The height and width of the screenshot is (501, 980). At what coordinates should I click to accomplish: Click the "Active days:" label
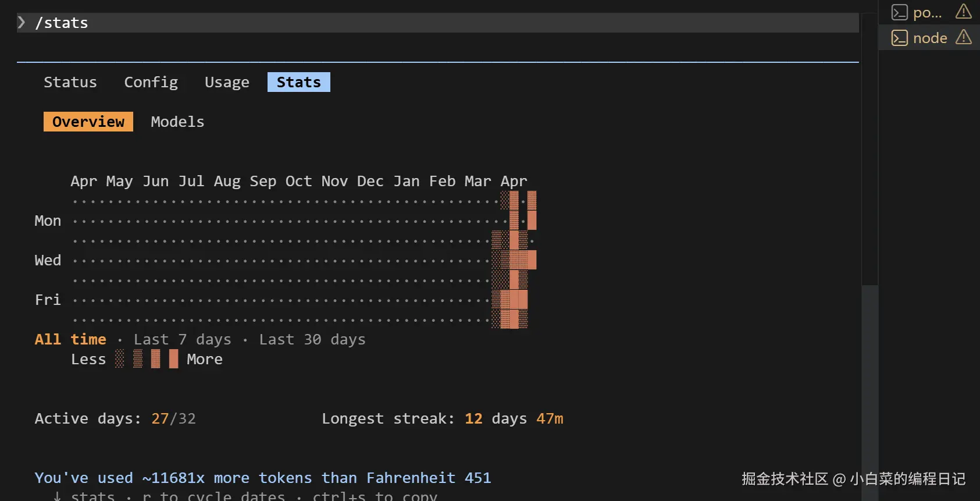click(88, 418)
